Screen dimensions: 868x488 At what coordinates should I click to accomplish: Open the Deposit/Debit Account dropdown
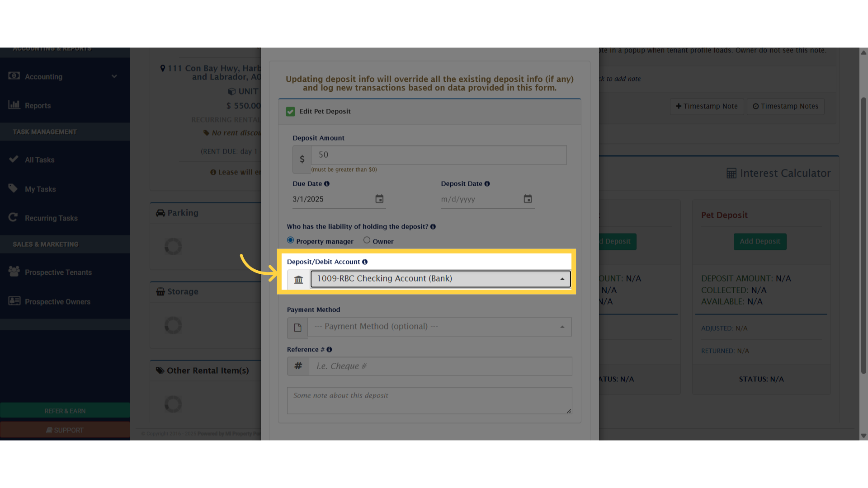coord(440,279)
